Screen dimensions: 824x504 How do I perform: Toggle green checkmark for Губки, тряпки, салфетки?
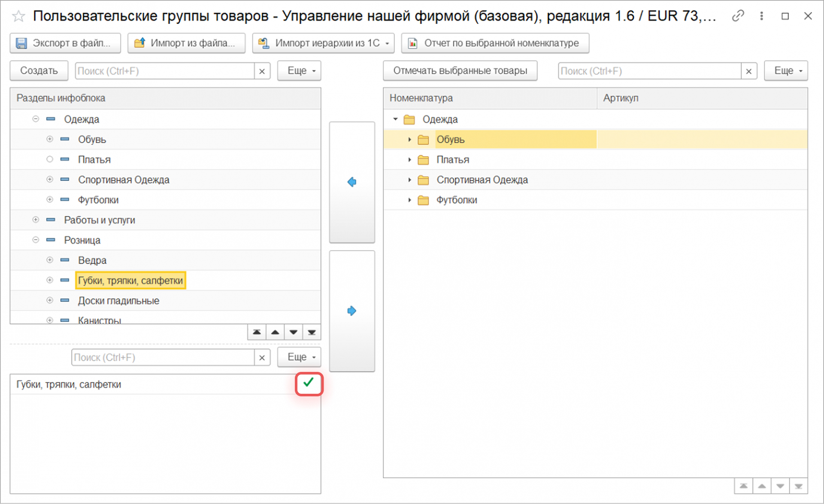click(x=309, y=383)
